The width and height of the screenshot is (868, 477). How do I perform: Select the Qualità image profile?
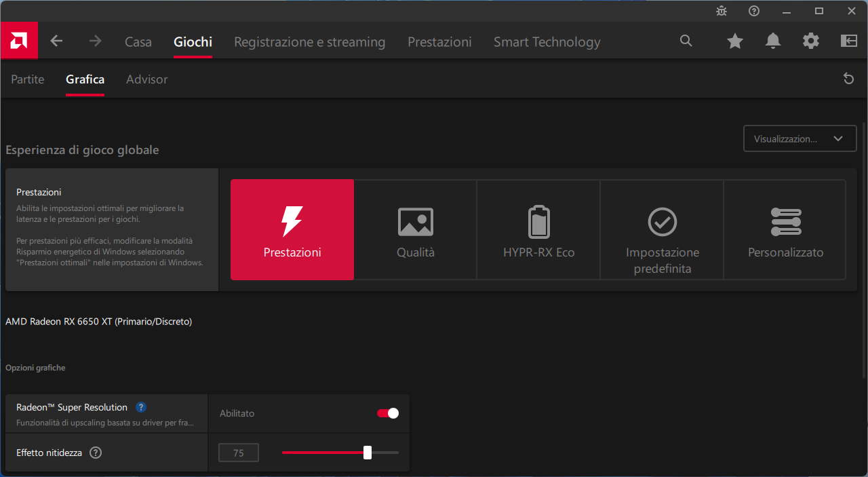(416, 230)
